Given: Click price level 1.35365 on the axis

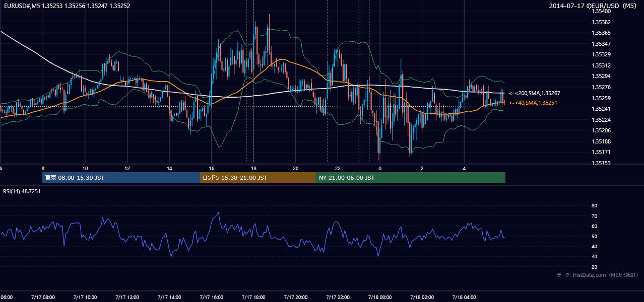Looking at the screenshot, I should click(602, 33).
